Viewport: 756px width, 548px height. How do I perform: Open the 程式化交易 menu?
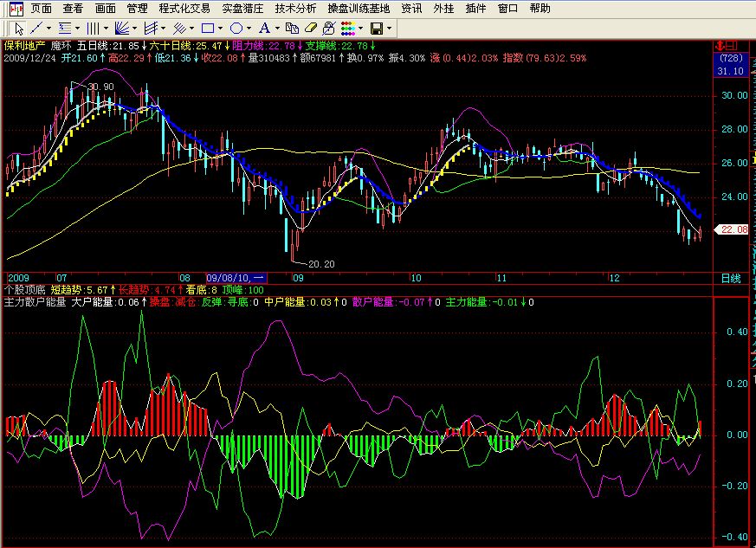click(184, 9)
